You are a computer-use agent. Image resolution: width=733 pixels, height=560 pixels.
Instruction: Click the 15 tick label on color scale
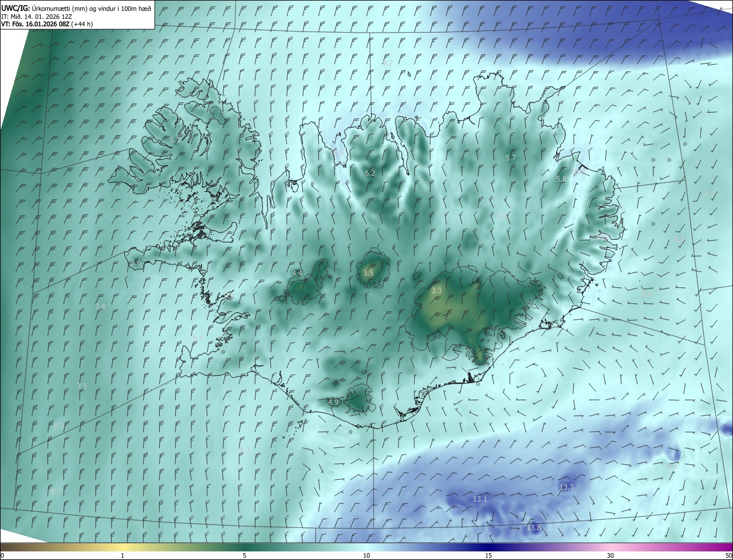click(488, 555)
